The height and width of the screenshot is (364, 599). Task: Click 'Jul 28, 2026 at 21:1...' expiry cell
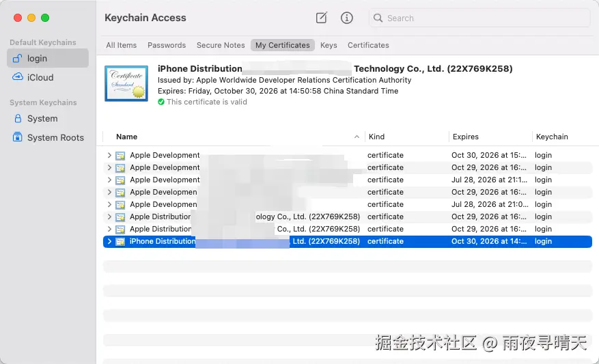pos(489,180)
